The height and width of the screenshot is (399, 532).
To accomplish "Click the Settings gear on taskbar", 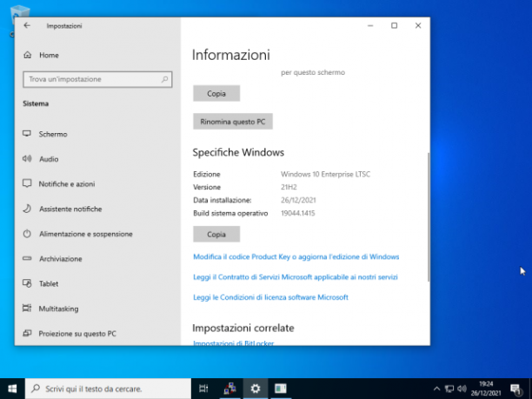I will [256, 389].
